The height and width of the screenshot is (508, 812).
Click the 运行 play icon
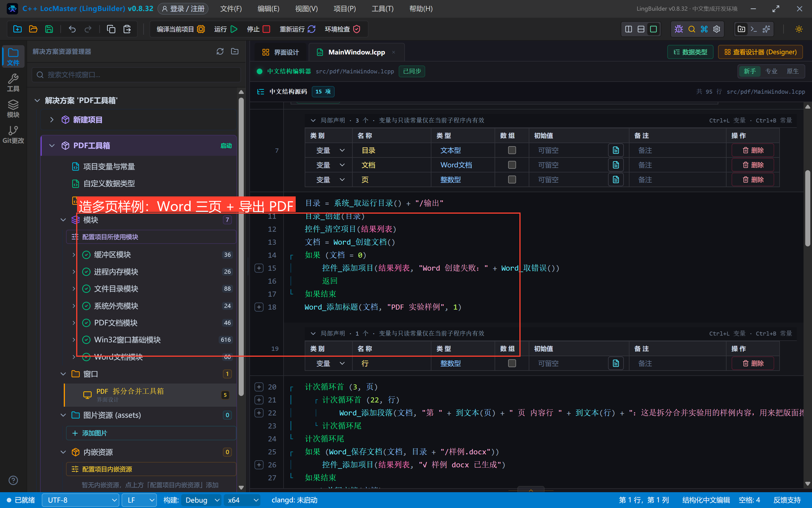tap(234, 29)
